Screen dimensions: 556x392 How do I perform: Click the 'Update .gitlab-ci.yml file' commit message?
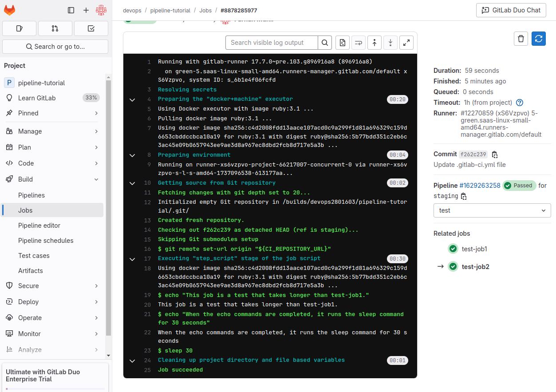click(x=469, y=165)
